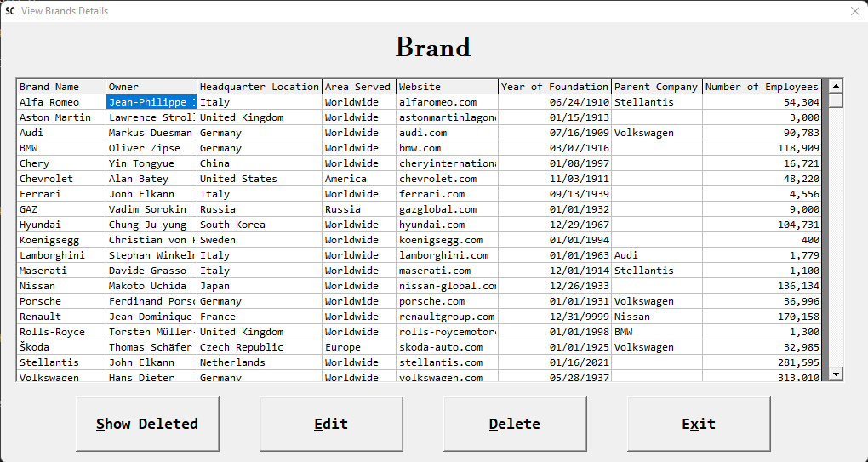Click website cell gazglobal.com
The height and width of the screenshot is (462, 868).
(x=448, y=209)
